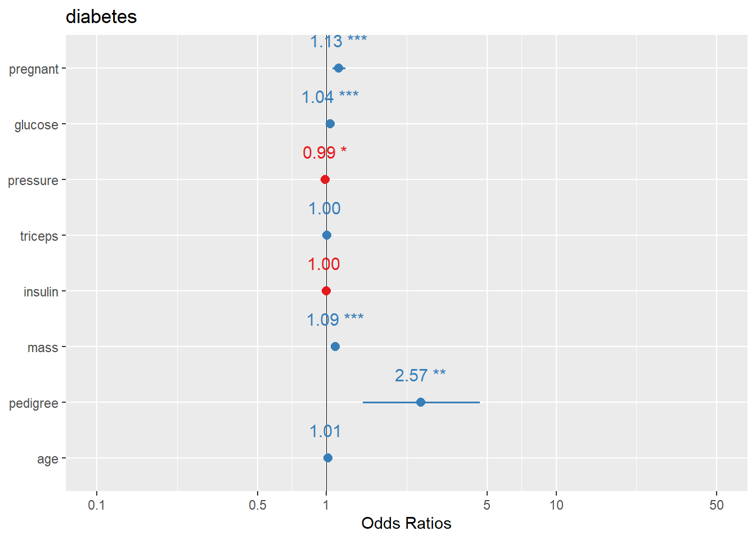756x540 pixels.
Task: Click the "1.01" label above age
Action: point(325,431)
